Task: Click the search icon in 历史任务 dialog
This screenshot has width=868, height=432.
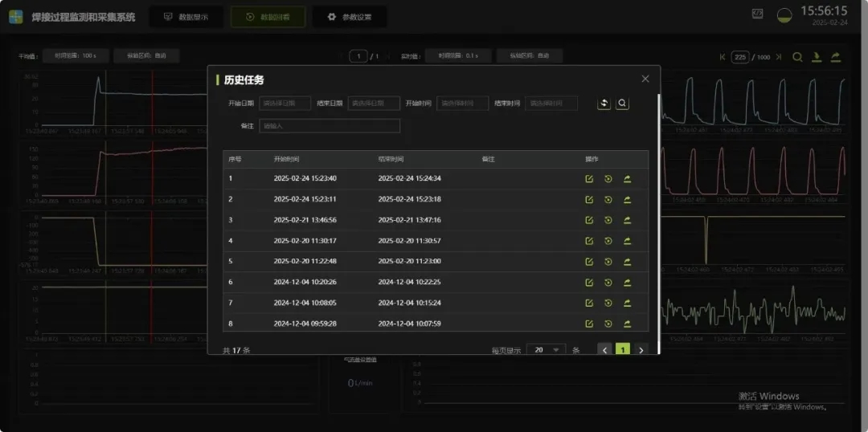Action: [622, 104]
